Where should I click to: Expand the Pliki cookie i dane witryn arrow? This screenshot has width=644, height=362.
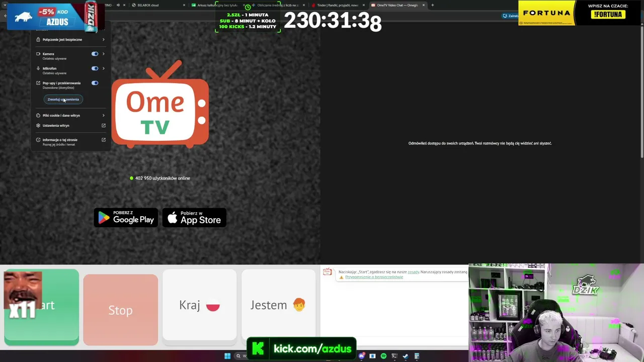coord(104,115)
